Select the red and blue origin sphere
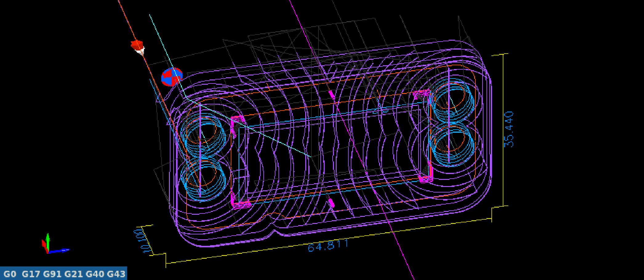This screenshot has height=280, width=644. (172, 77)
